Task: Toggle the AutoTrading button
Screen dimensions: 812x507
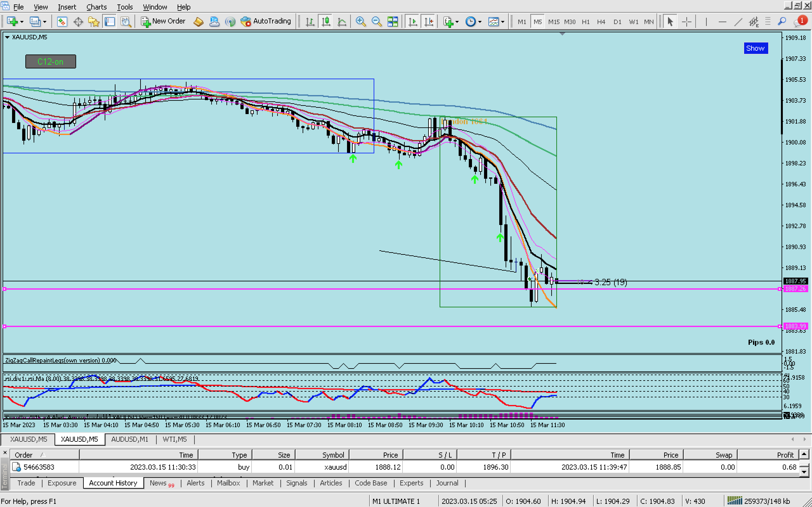Action: tap(266, 21)
